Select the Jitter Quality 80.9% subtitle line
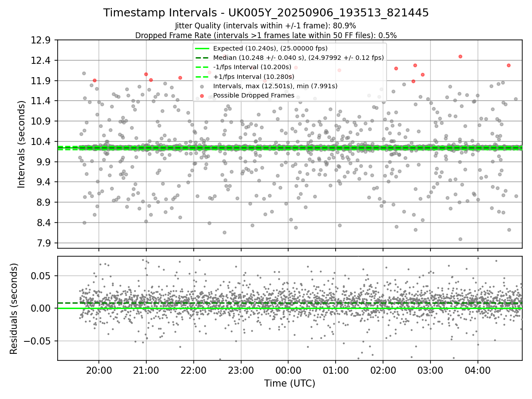Viewport: 532px width, 399px height. pos(266,26)
